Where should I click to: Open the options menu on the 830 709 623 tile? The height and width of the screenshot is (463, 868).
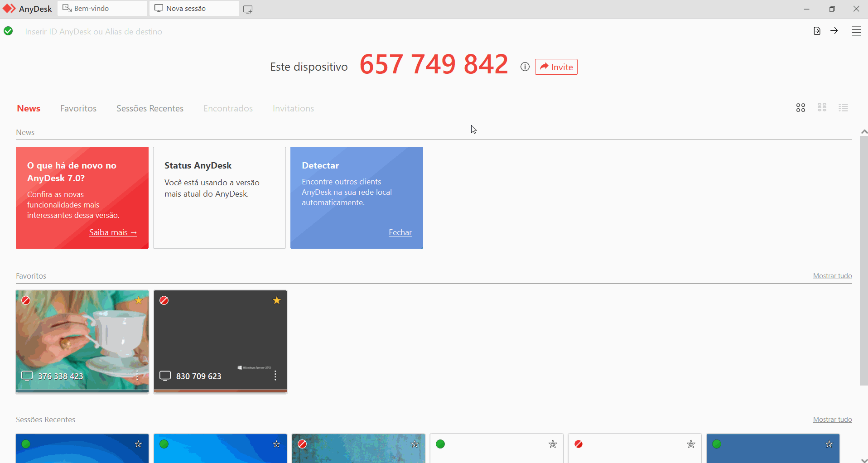pyautogui.click(x=275, y=376)
